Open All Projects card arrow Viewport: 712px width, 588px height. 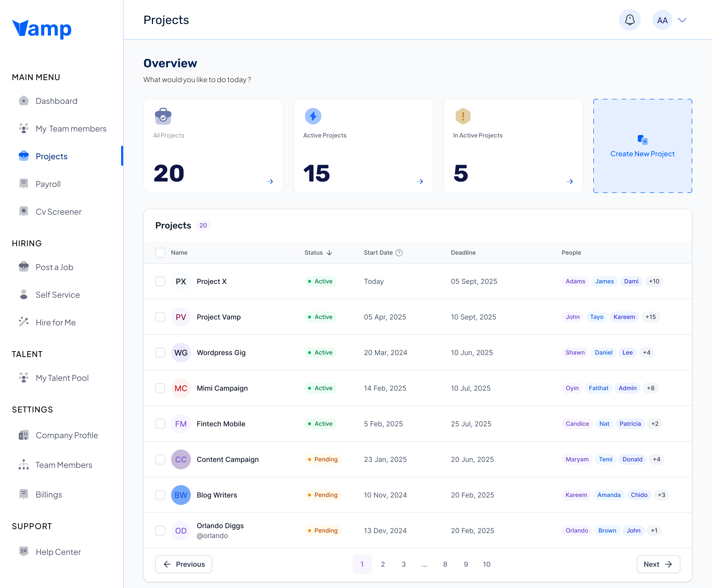[270, 181]
